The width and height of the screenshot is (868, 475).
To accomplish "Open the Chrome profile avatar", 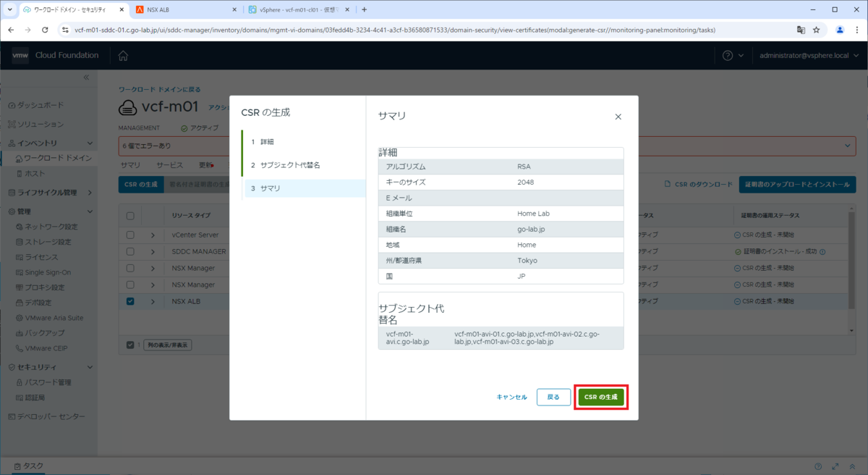I will [x=840, y=30].
